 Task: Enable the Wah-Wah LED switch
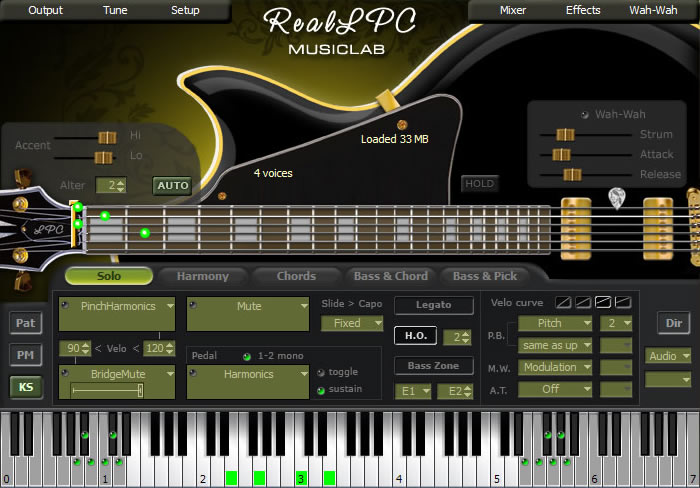[585, 115]
